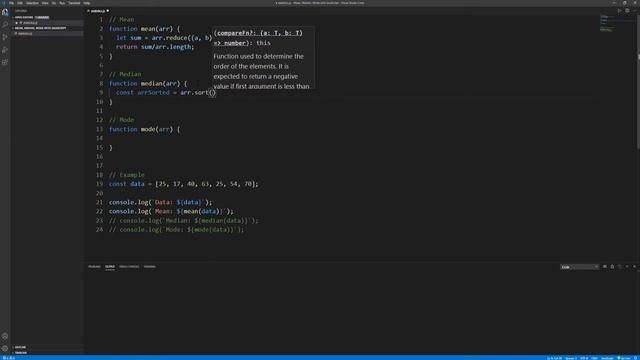The image size is (640, 360).
Task: Click the notifications bell in status bar
Action: 636,358
